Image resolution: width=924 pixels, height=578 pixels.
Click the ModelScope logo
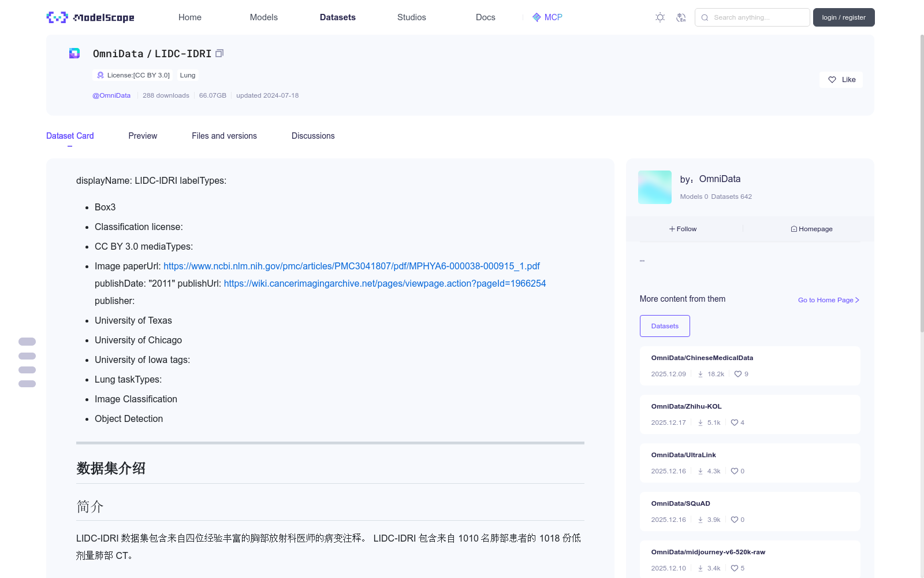(x=90, y=17)
